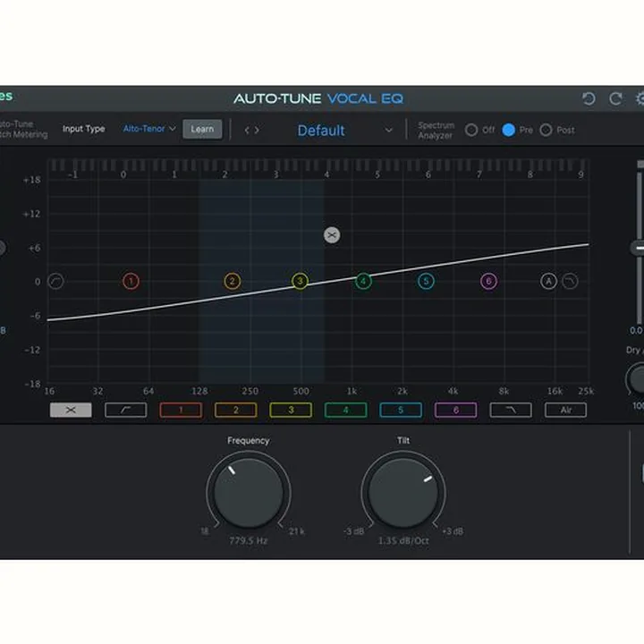The width and height of the screenshot is (644, 644).
Task: Select blue band 5 node on the graph
Action: coord(426,282)
